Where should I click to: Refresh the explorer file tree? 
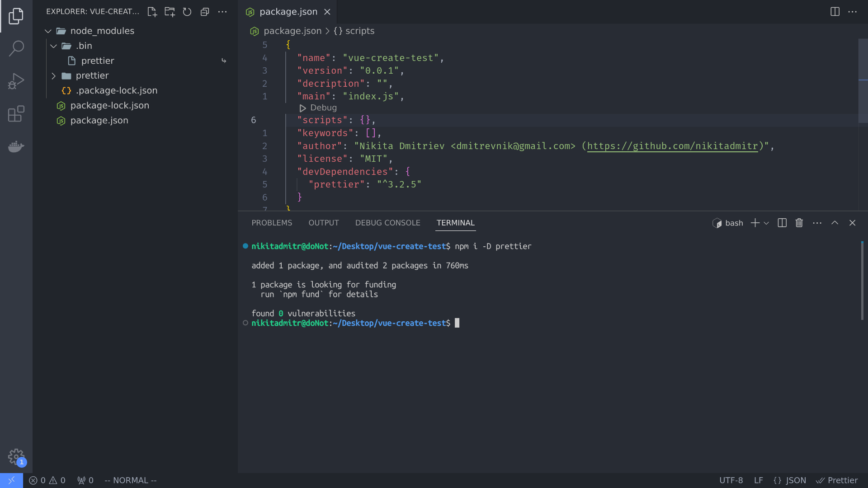coord(187,12)
